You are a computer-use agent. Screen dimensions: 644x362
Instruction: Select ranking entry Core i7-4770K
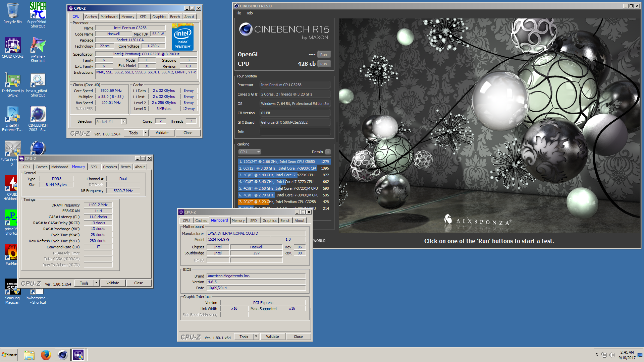coord(284,175)
